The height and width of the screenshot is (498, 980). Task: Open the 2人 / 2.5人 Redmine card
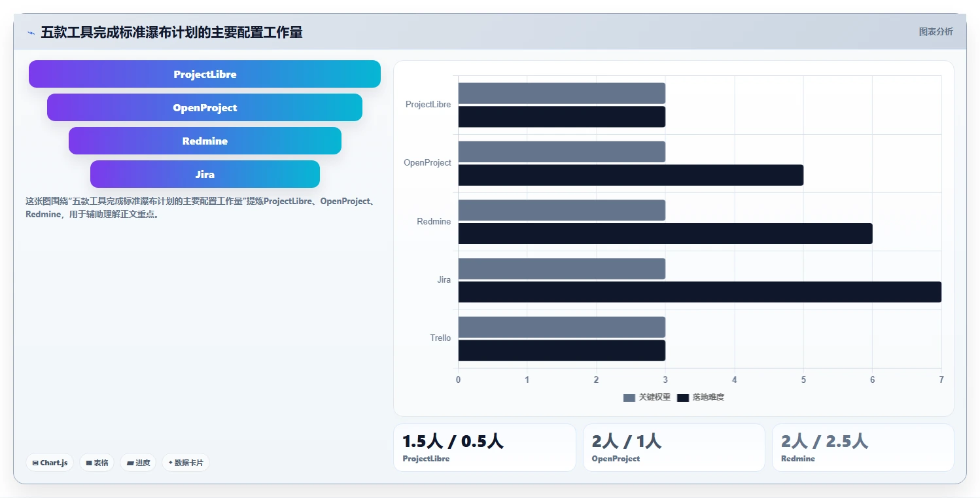(863, 448)
